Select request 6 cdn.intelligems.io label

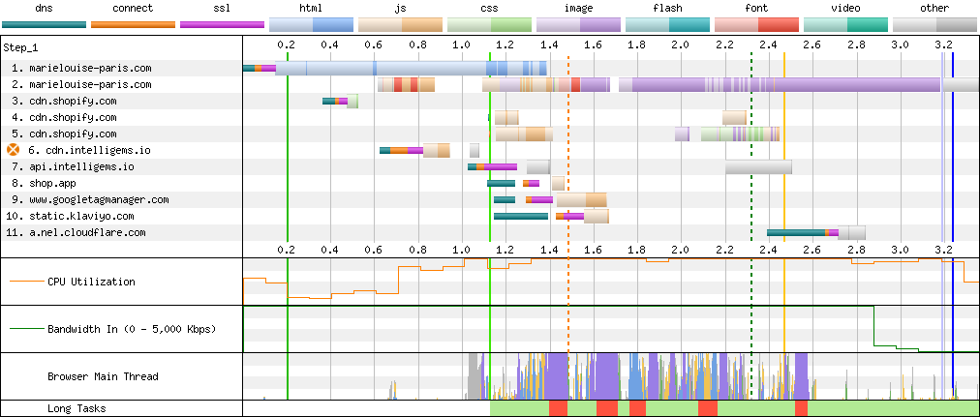[89, 150]
